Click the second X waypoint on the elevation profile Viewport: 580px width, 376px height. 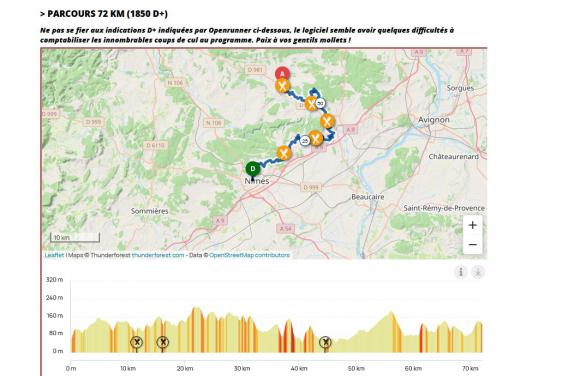click(x=163, y=342)
